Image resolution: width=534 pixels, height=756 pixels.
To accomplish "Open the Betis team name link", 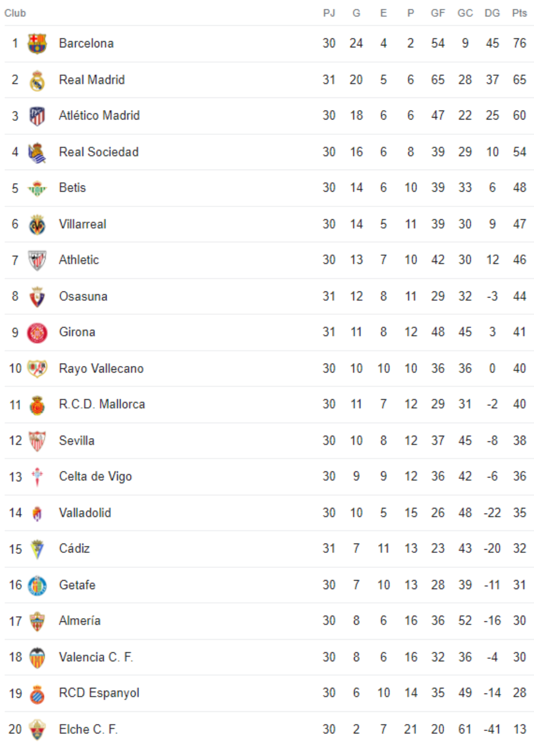I will (72, 187).
